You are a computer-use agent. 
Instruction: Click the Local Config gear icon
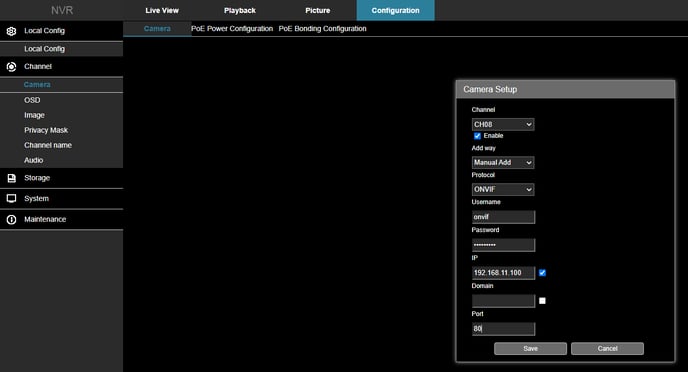point(11,31)
